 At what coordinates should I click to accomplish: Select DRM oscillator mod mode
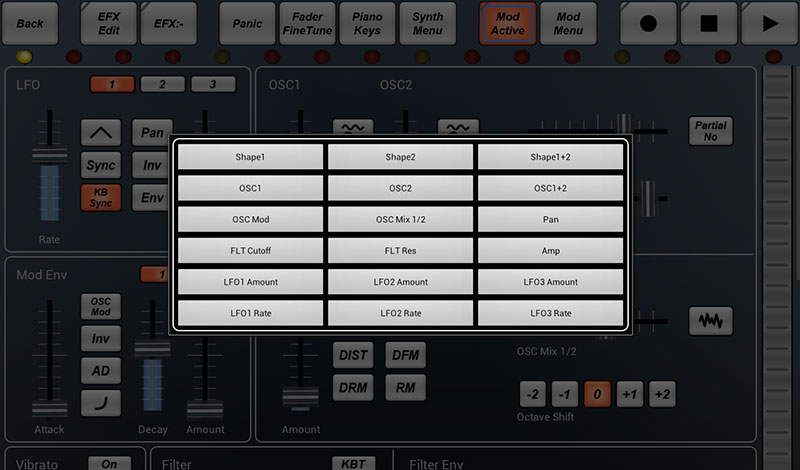click(353, 387)
